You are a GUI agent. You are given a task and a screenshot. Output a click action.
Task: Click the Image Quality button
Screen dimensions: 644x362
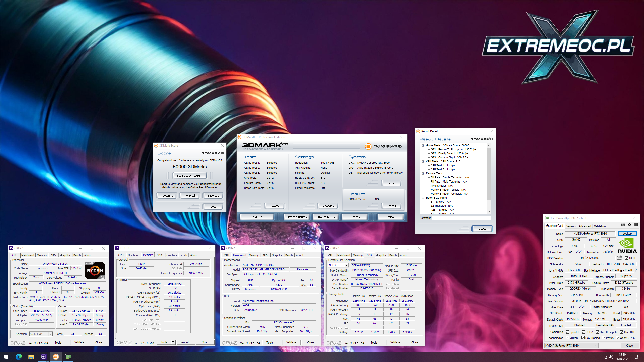point(297,217)
